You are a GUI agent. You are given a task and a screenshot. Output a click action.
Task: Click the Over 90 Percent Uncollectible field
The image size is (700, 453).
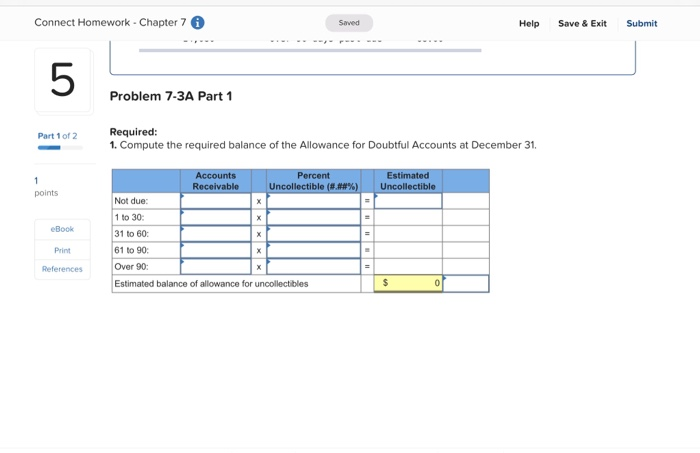(313, 267)
